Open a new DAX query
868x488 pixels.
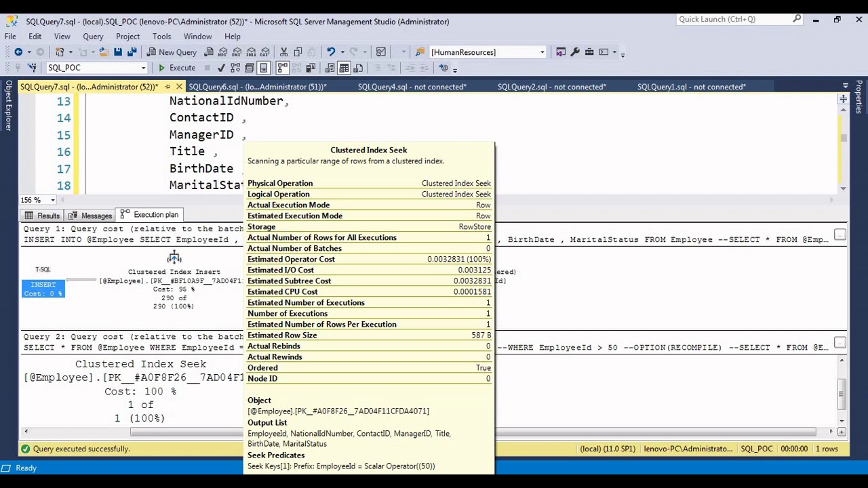(264, 52)
